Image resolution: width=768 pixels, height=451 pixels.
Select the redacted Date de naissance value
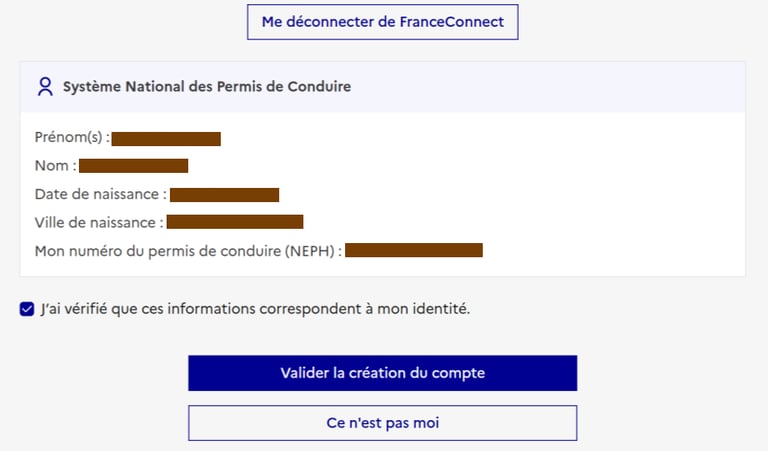[224, 194]
